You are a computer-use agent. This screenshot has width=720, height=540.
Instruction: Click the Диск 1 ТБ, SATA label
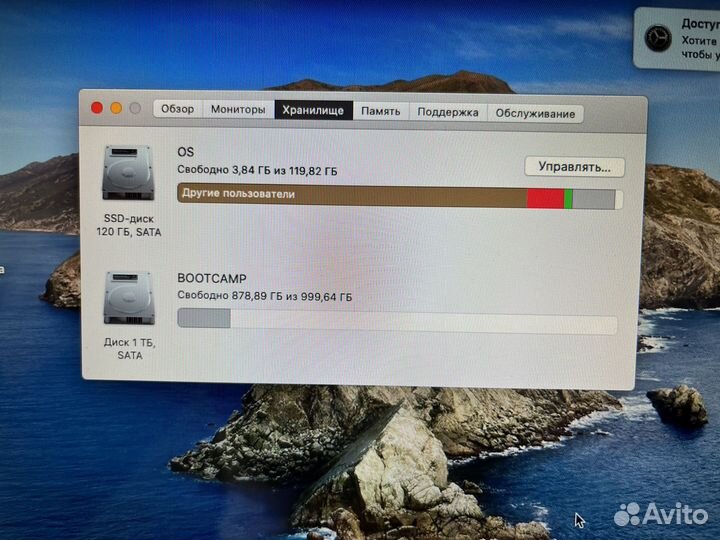[x=129, y=349]
